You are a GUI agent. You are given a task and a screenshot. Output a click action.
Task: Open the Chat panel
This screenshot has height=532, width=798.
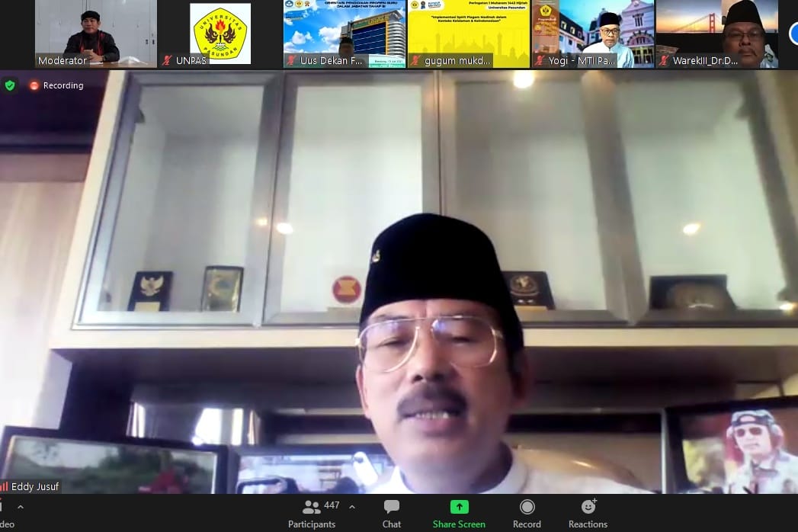(392, 514)
